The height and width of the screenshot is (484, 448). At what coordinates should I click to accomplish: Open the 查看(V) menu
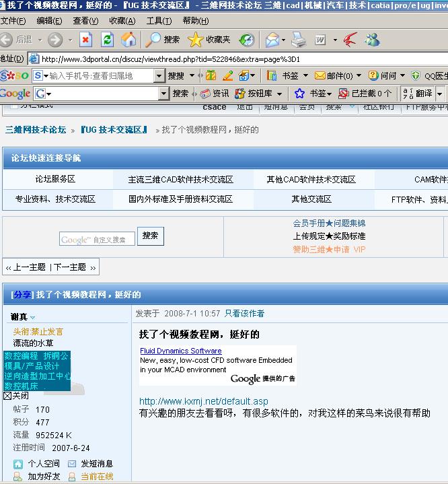86,21
